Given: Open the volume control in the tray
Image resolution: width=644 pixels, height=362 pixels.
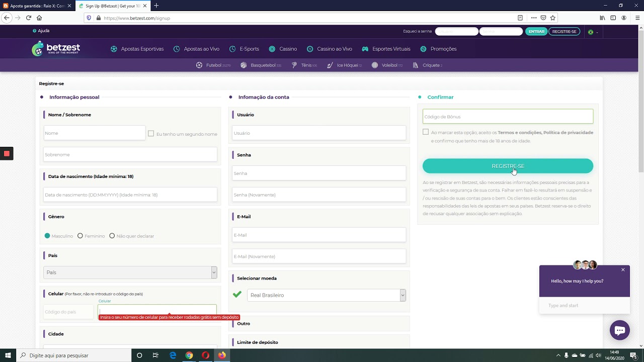Looking at the screenshot, I should coord(599,355).
